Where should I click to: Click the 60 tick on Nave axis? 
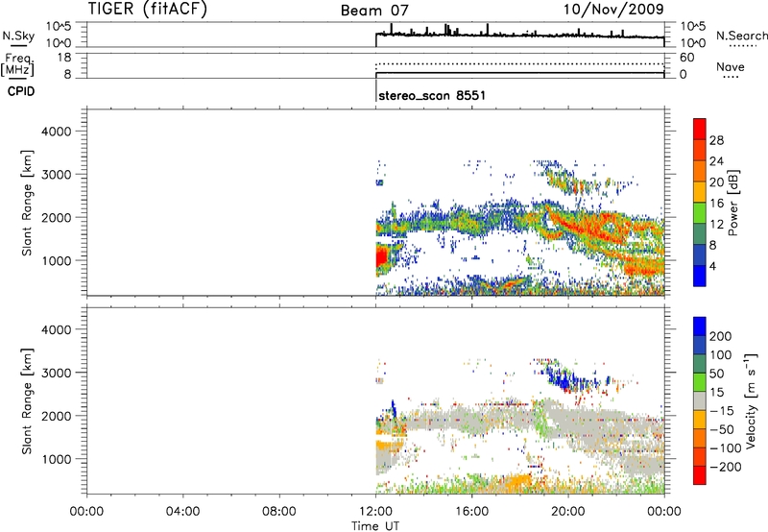(x=686, y=58)
